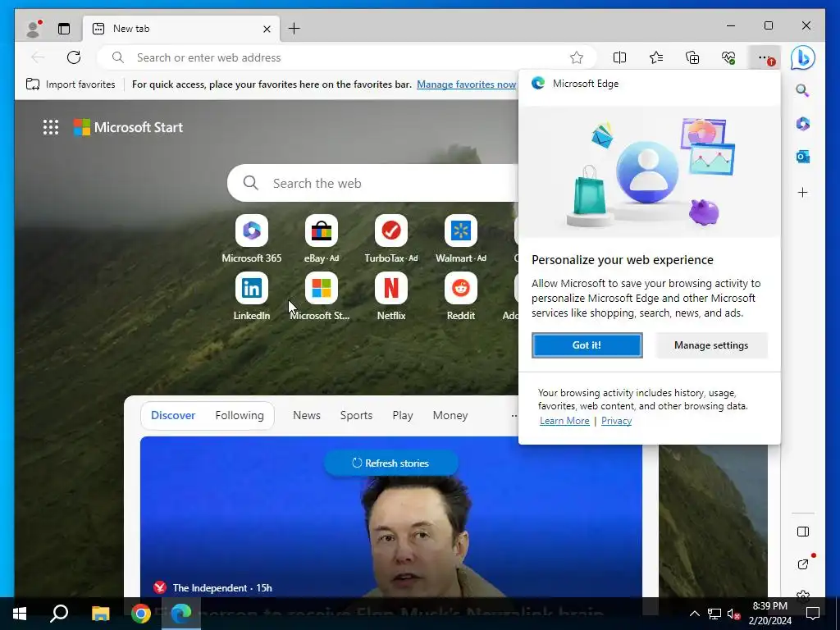Open the eBay ad quick link
Viewport: 840px width, 630px height.
point(321,239)
